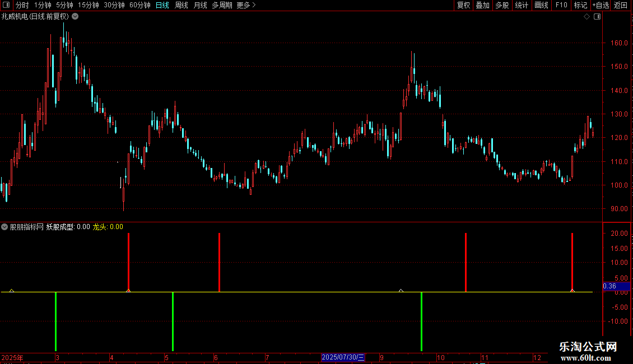633x364 pixels.
Task: Switch to 日线 daily chart
Action: tap(162, 5)
